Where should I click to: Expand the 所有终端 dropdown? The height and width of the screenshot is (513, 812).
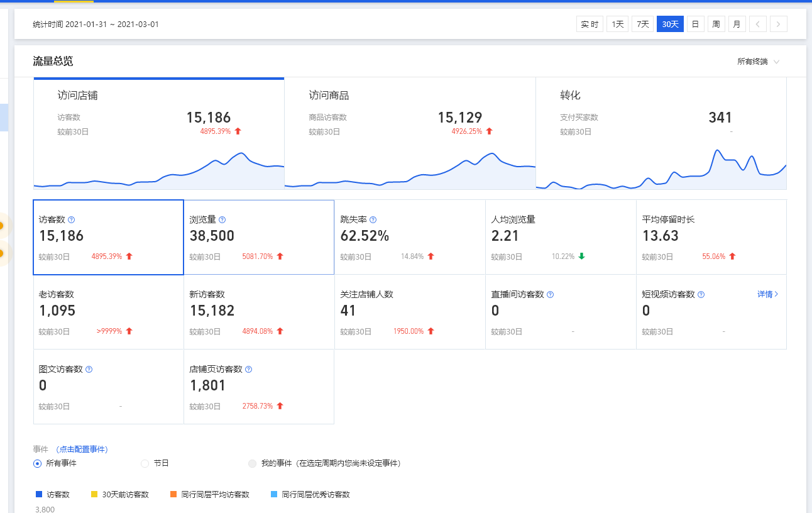[759, 62]
